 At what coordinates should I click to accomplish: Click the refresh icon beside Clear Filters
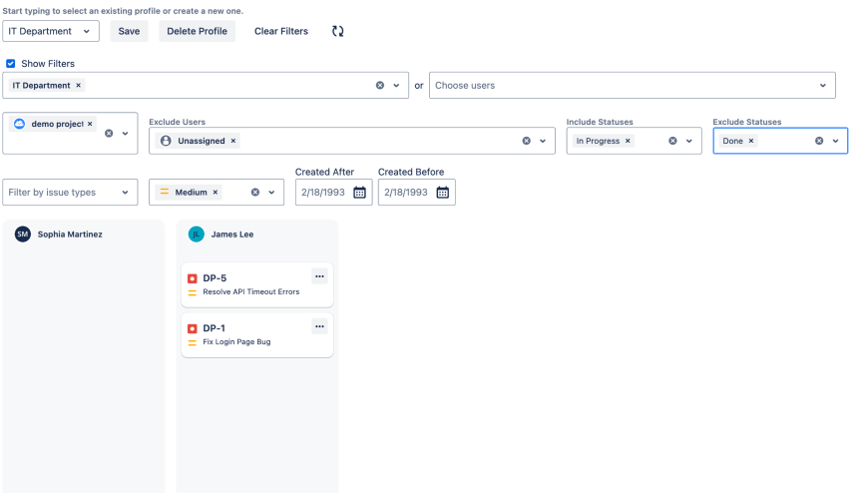[x=338, y=31]
